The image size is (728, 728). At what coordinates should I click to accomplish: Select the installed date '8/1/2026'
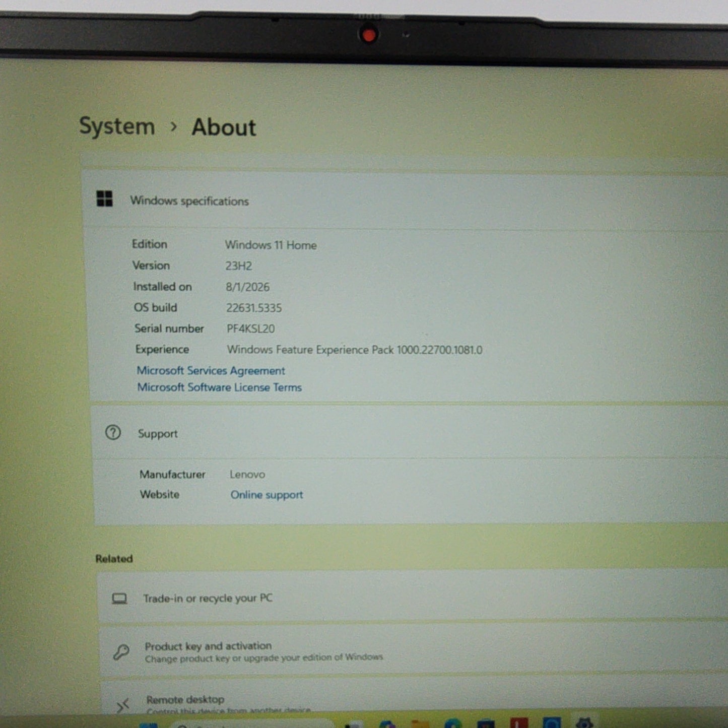247,287
